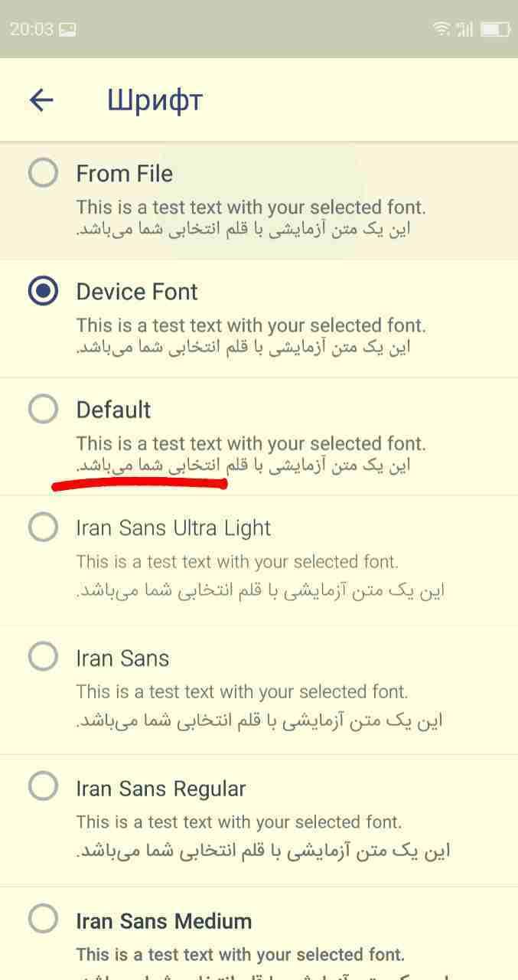Select the Iran Sans Ultra Light radio button
The width and height of the screenshot is (518, 980).
pyautogui.click(x=43, y=527)
